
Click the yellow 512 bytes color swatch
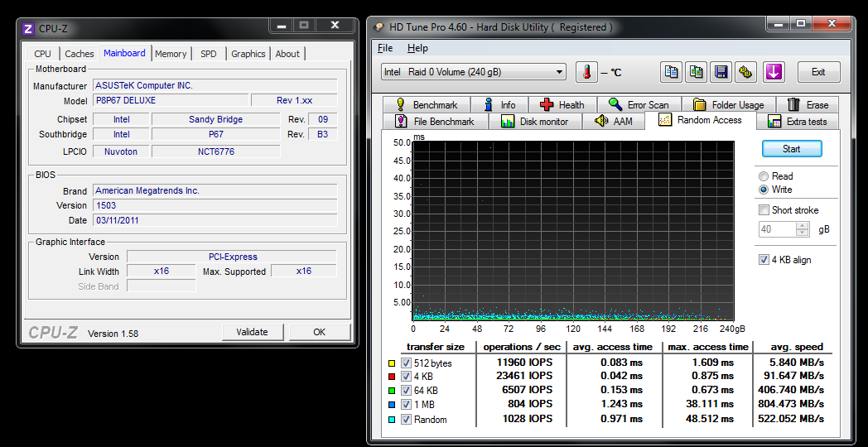point(392,363)
